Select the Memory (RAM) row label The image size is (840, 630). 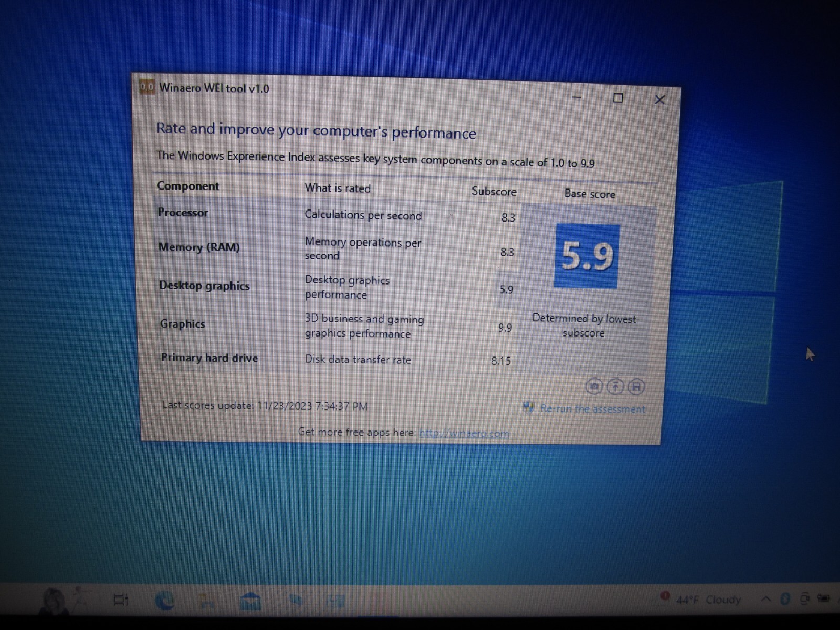pos(199,247)
